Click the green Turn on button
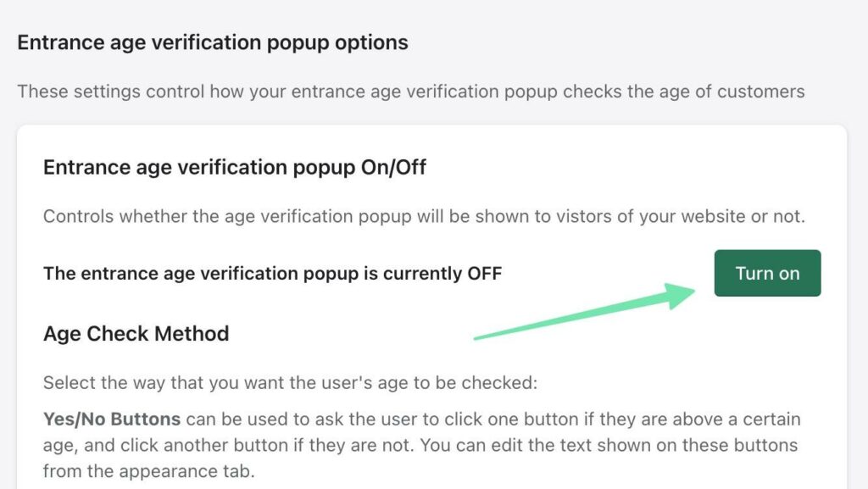This screenshot has height=489, width=868. click(767, 273)
